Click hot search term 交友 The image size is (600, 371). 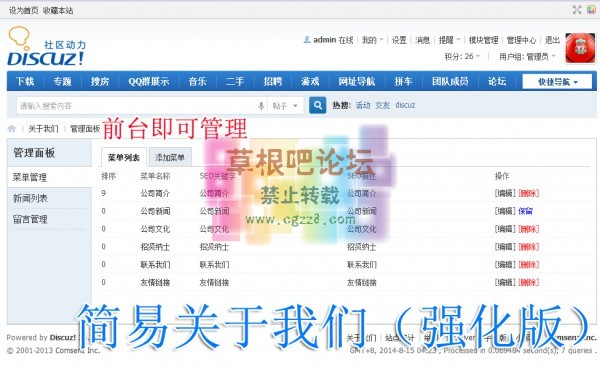pos(382,105)
